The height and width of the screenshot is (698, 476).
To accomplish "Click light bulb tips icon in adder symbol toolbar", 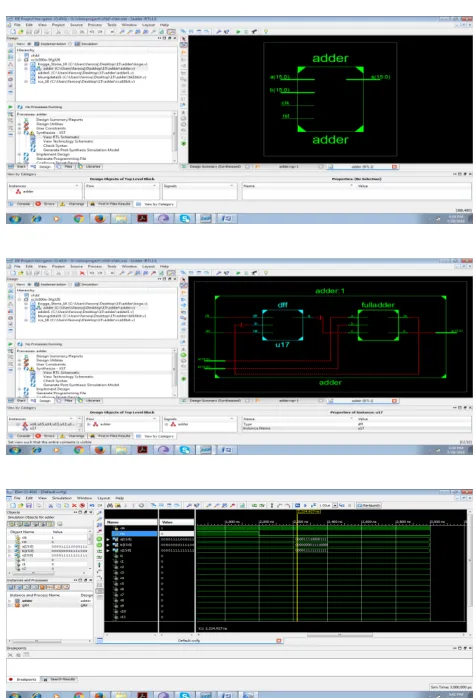I will click(266, 32).
